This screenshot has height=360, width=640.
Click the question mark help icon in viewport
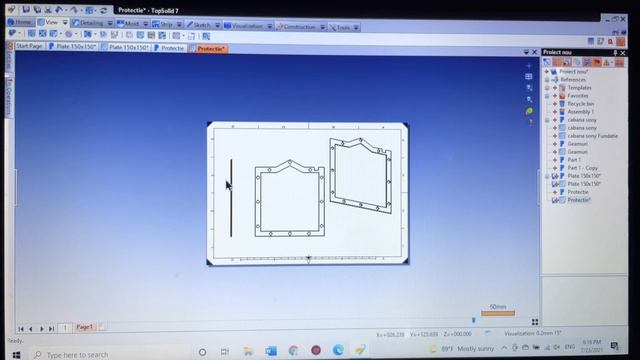(530, 122)
